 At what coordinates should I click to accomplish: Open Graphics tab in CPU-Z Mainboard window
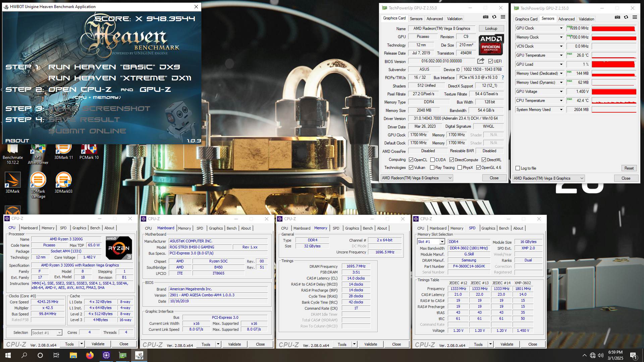click(x=216, y=228)
